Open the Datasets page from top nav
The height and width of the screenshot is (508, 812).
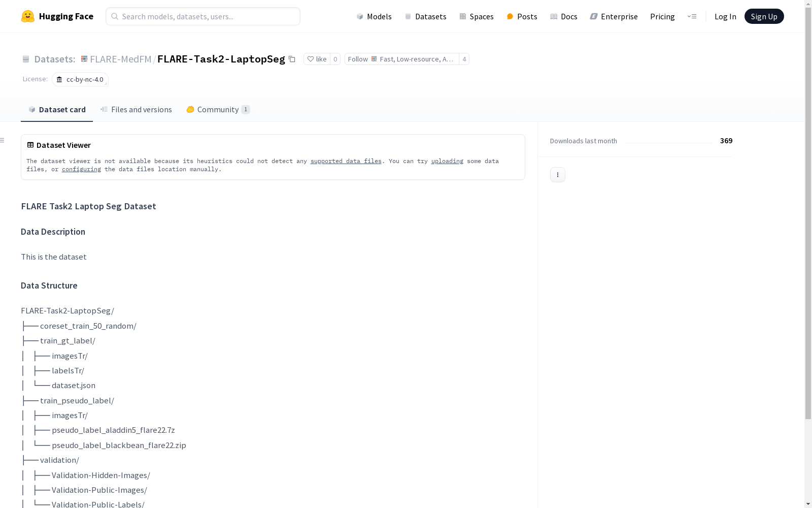(x=425, y=16)
